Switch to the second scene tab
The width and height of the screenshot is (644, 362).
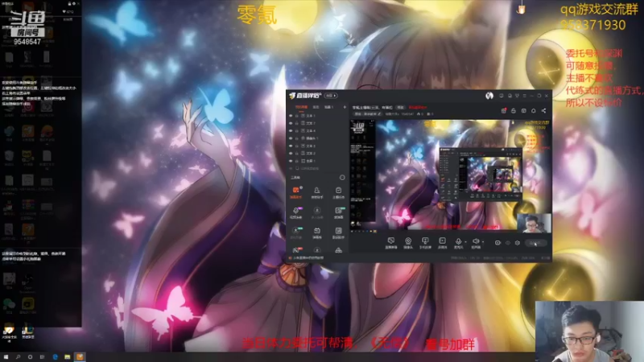(316, 107)
